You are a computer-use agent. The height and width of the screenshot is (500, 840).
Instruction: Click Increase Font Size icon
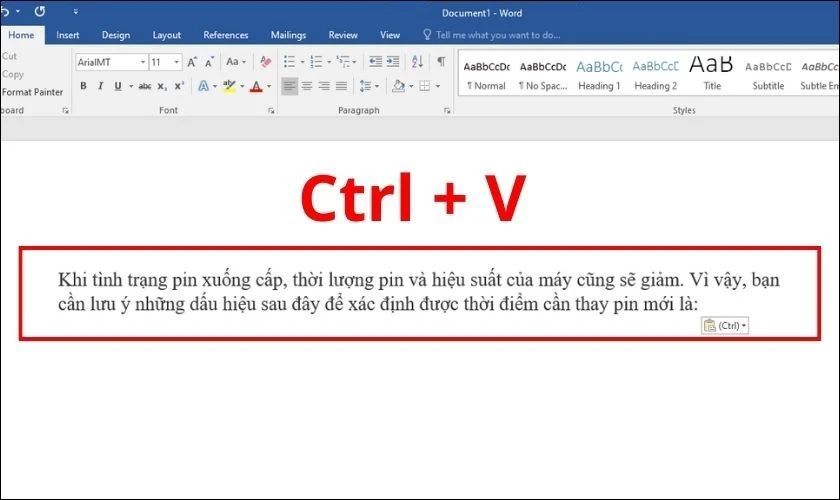[x=192, y=62]
